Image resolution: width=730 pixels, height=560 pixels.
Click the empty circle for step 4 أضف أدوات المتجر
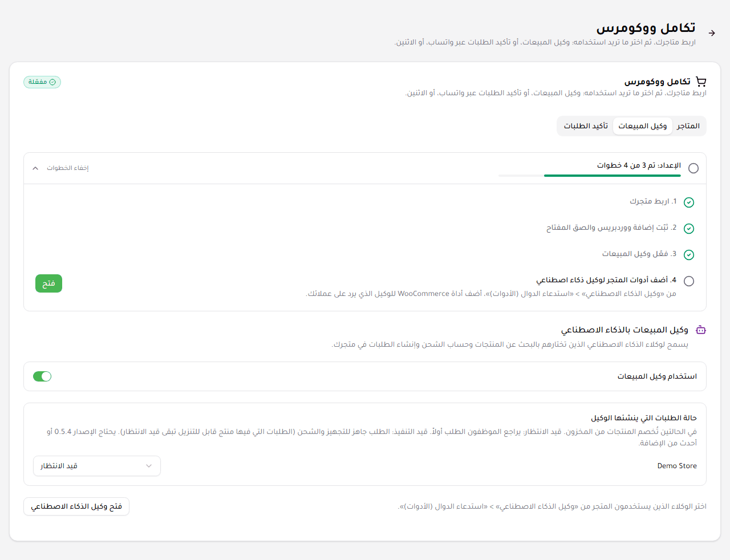(689, 281)
